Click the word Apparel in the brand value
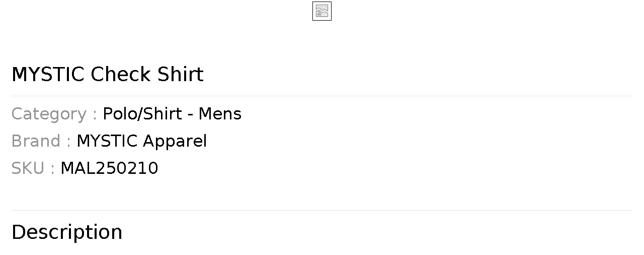Image resolution: width=644 pixels, height=255 pixels. click(x=175, y=141)
